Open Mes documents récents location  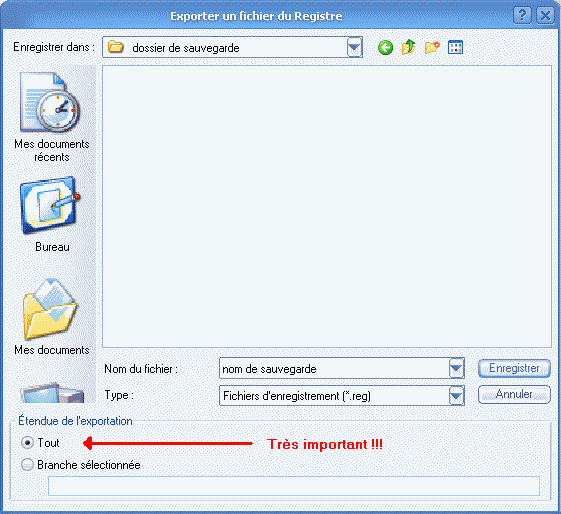52,116
